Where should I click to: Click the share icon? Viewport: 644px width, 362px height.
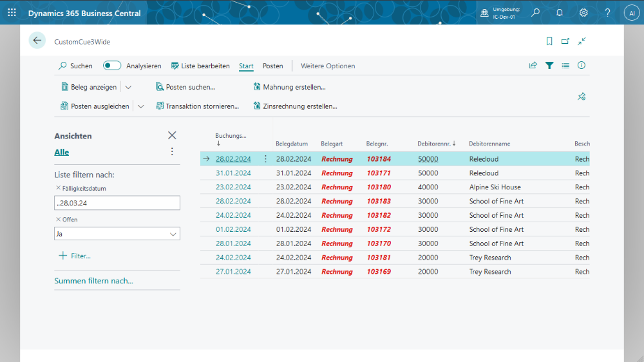(533, 65)
